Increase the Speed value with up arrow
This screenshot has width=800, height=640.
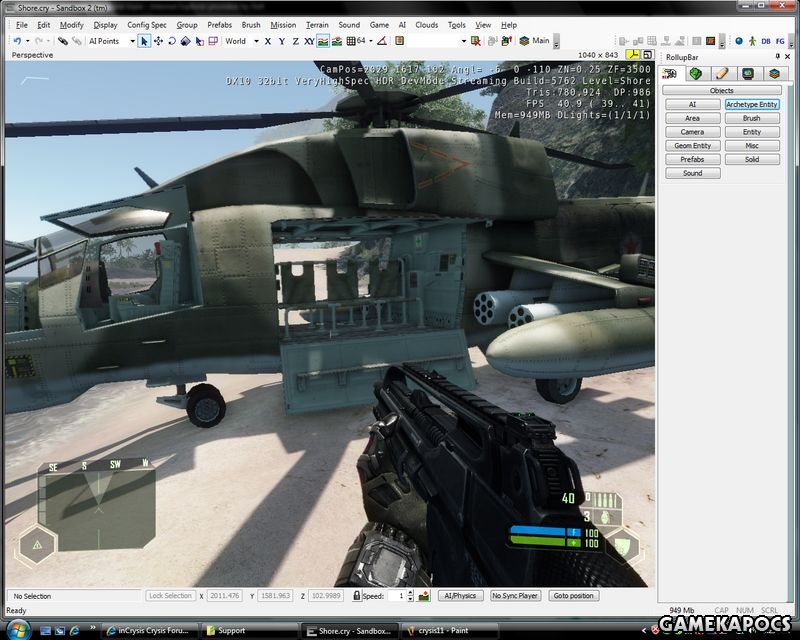click(411, 593)
